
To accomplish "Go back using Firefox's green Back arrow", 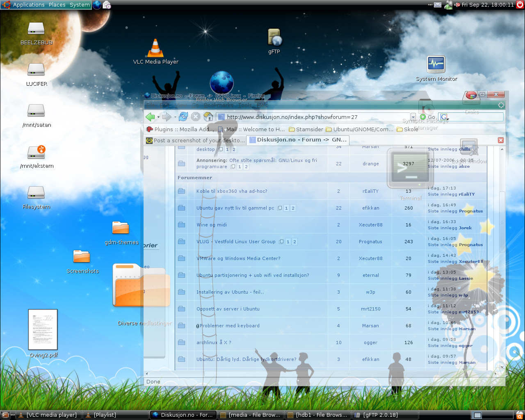I will (x=150, y=117).
